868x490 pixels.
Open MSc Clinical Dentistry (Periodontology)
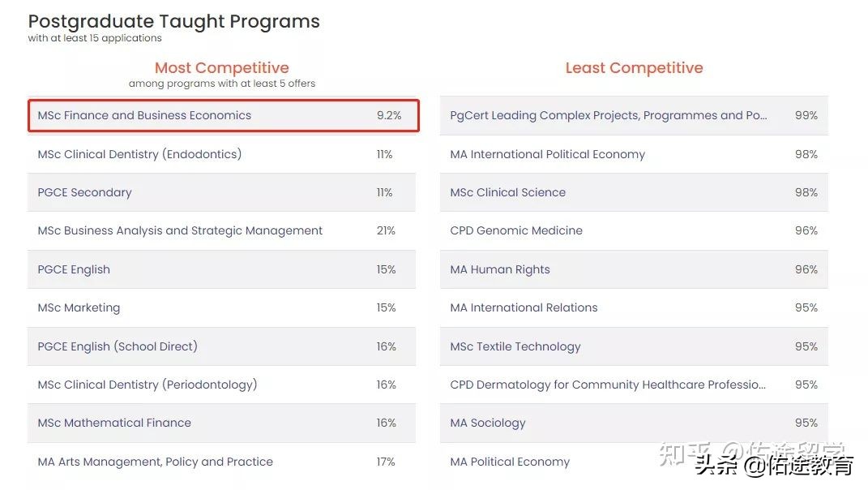coord(147,385)
